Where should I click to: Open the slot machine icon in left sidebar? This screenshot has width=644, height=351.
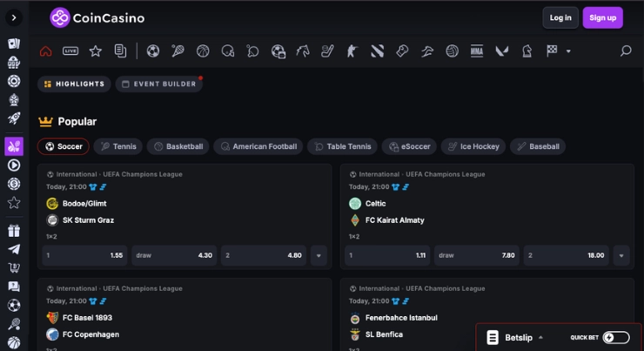[x=14, y=63]
